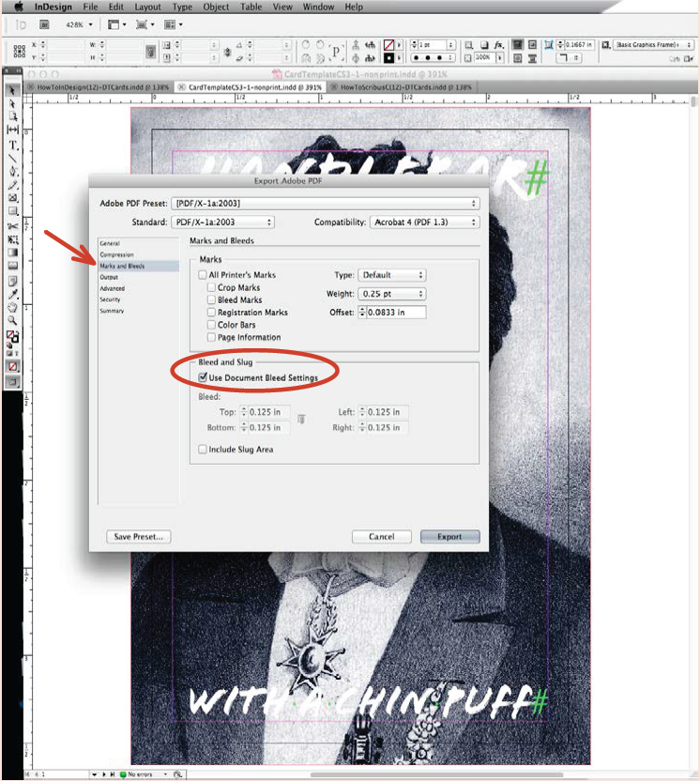Select the Pen tool
Image resolution: width=700 pixels, height=781 pixels.
click(12, 172)
